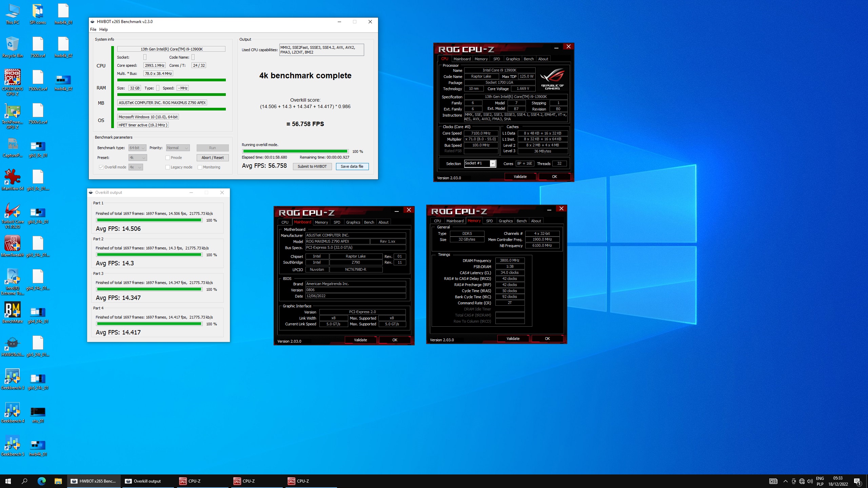This screenshot has width=868, height=488.
Task: Open the File menu in HWBOT x265
Action: [93, 29]
